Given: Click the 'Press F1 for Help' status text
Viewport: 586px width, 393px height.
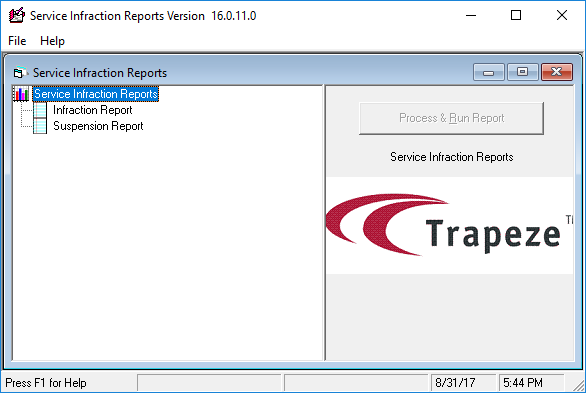Looking at the screenshot, I should [x=46, y=383].
